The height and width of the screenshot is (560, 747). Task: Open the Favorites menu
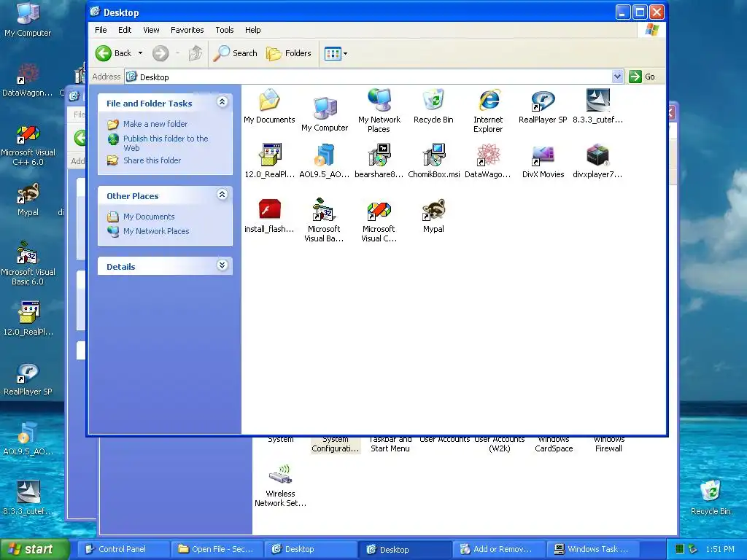[x=187, y=30]
